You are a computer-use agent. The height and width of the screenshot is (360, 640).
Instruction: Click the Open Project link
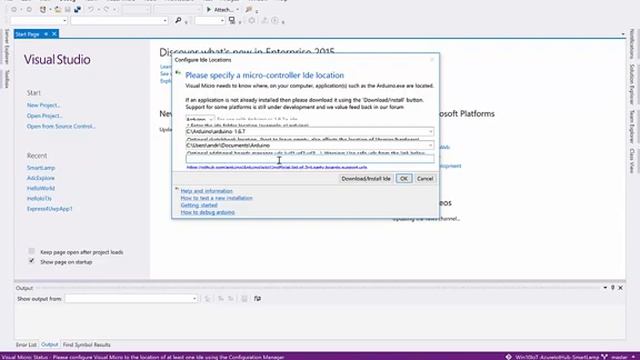(x=44, y=116)
